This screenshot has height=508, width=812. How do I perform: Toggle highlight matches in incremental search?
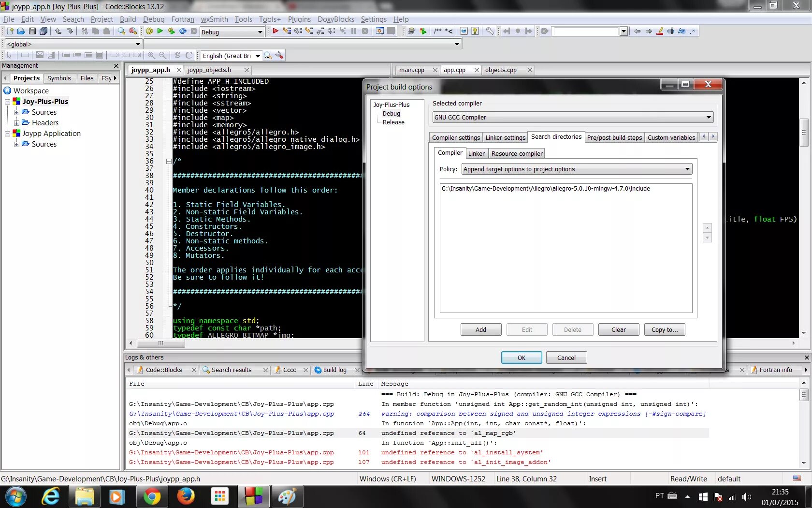pyautogui.click(x=660, y=31)
